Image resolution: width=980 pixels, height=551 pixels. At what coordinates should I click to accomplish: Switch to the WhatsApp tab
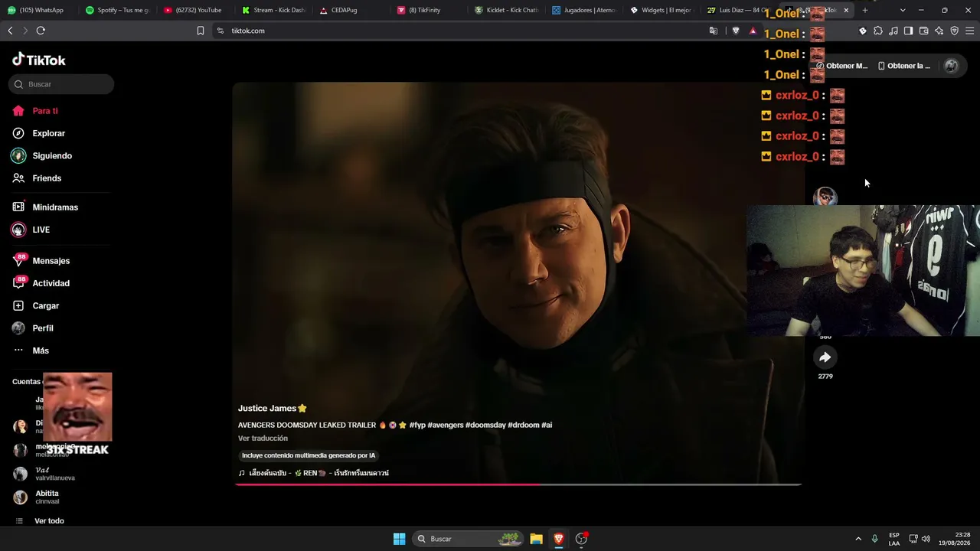(38, 10)
